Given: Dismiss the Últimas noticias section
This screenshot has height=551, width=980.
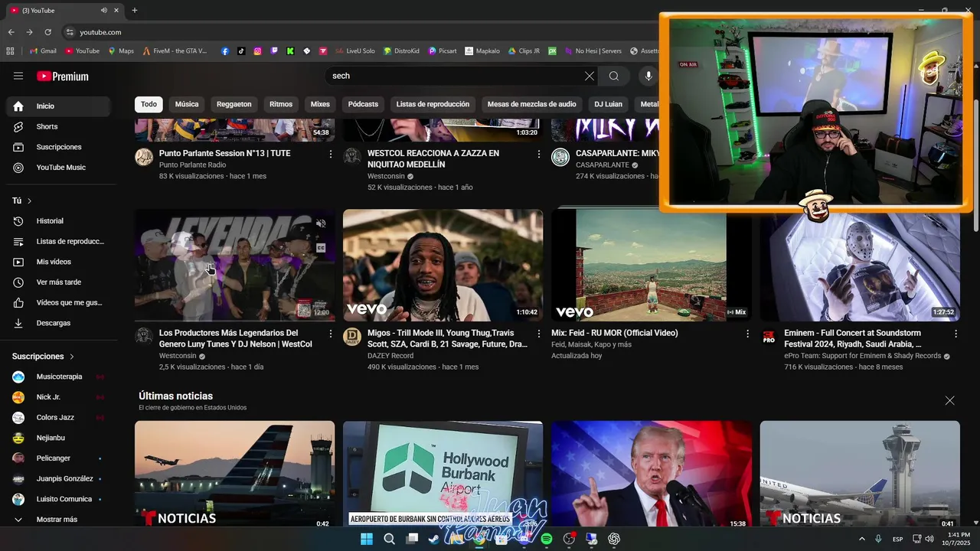Looking at the screenshot, I should [949, 400].
